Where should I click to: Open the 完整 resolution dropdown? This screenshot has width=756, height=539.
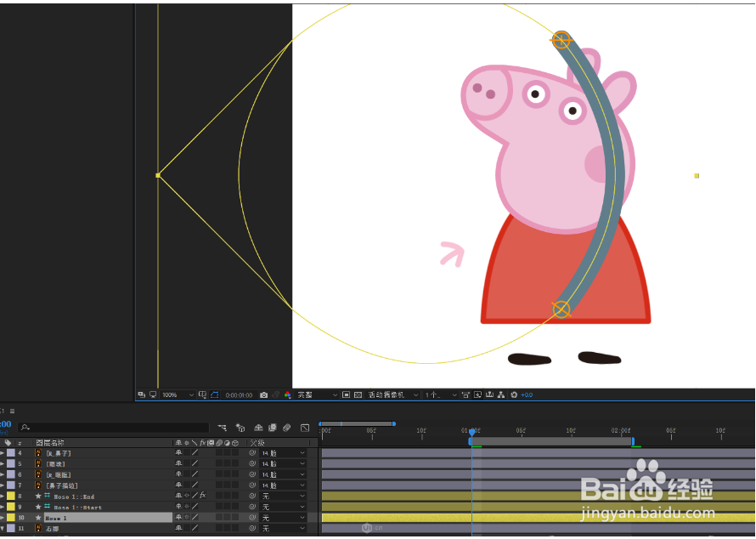pyautogui.click(x=316, y=394)
